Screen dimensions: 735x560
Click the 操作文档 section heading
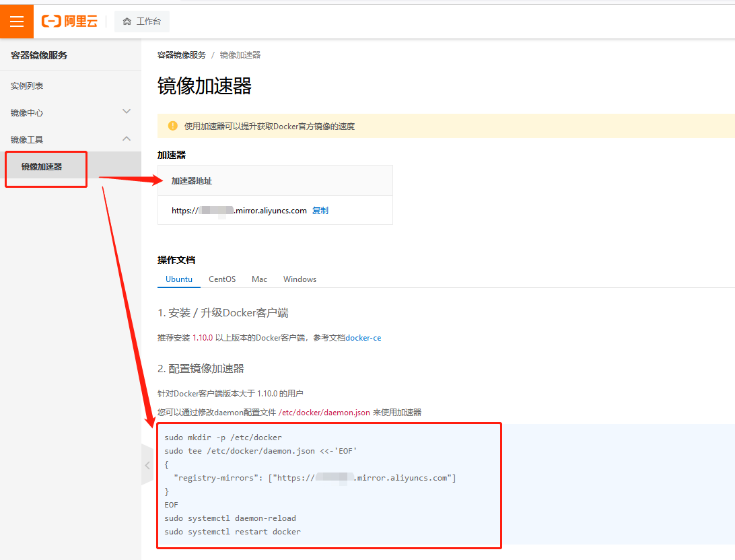[176, 260]
